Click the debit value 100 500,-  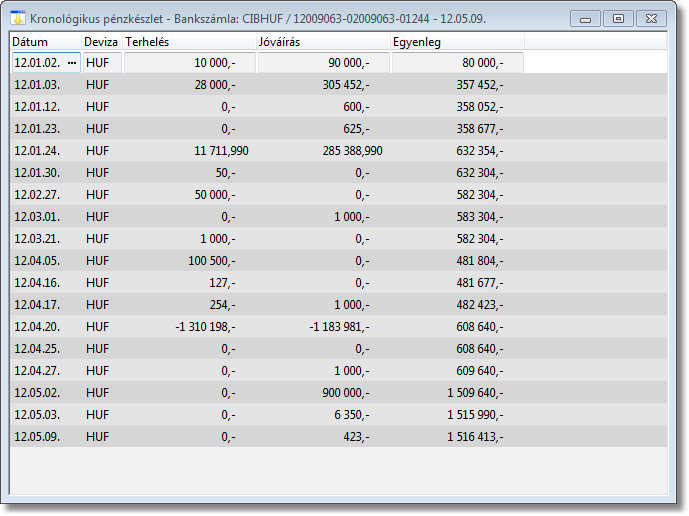tap(212, 261)
